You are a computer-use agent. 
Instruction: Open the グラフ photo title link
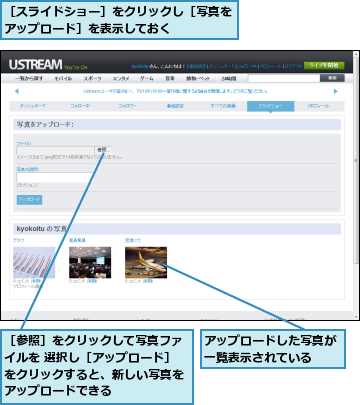[x=19, y=240]
